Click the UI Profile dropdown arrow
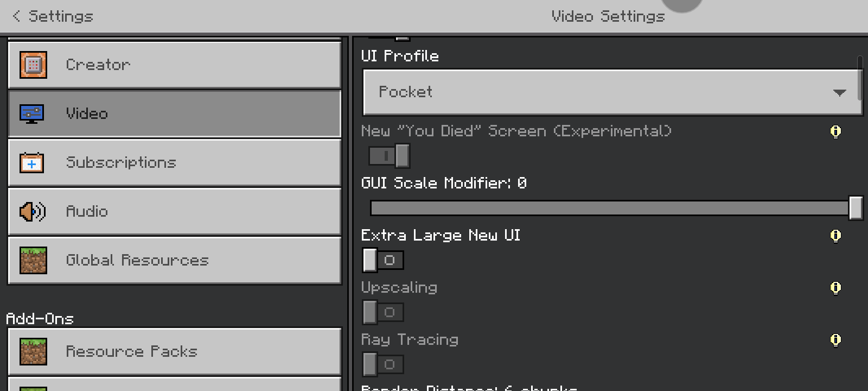 (x=839, y=93)
